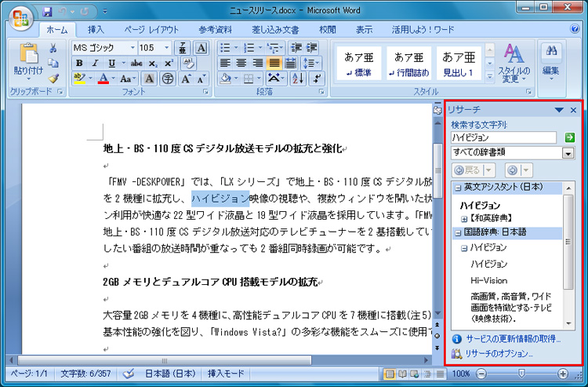Toggle underline formatting
This screenshot has width=588, height=387.
[x=111, y=63]
